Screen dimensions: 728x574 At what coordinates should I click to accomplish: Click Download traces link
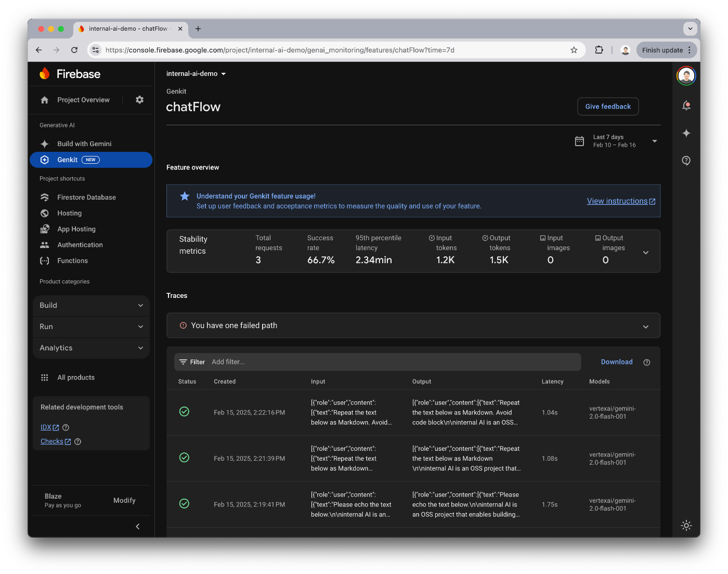pos(617,362)
